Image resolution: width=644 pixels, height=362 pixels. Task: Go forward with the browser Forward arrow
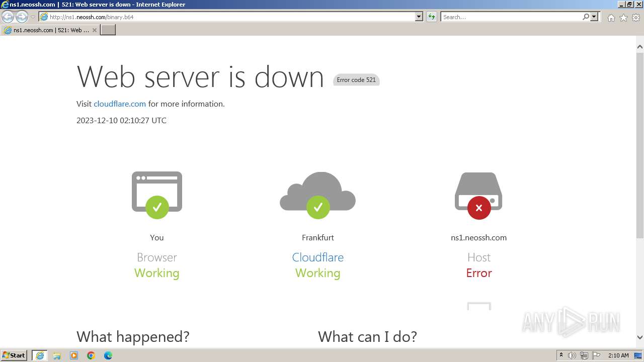click(x=22, y=17)
